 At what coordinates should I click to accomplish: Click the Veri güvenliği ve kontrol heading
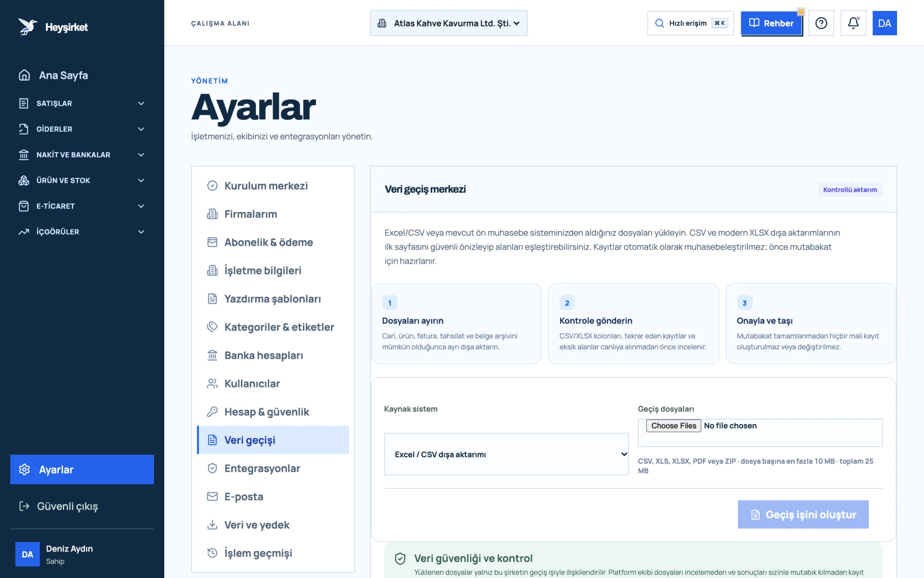(473, 558)
